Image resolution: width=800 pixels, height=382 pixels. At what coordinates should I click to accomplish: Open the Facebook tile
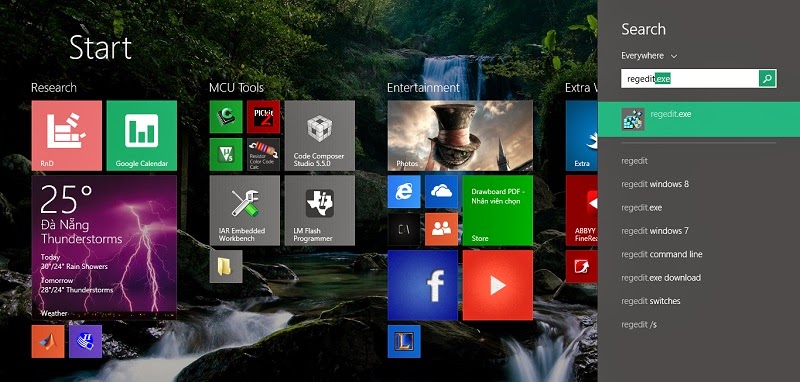423,285
